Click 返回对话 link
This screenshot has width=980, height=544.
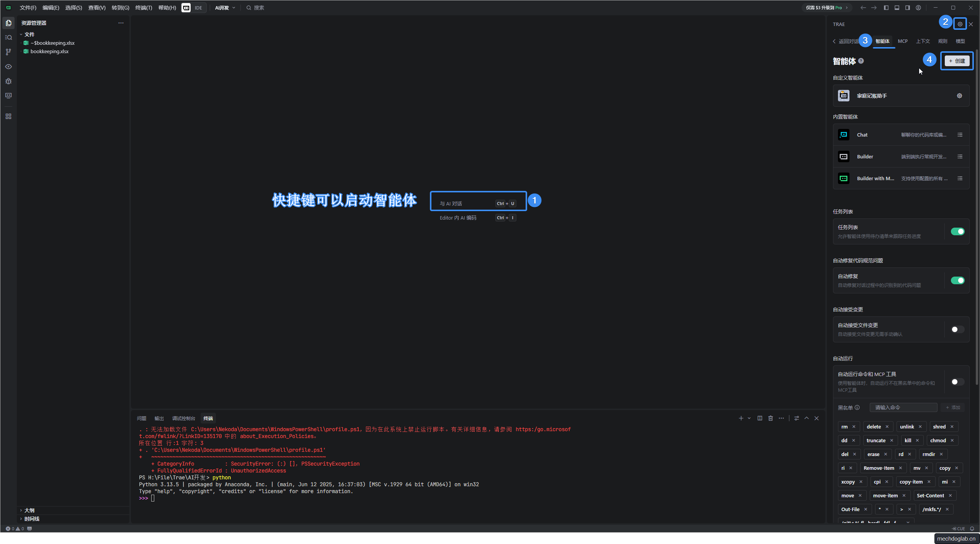pos(846,41)
